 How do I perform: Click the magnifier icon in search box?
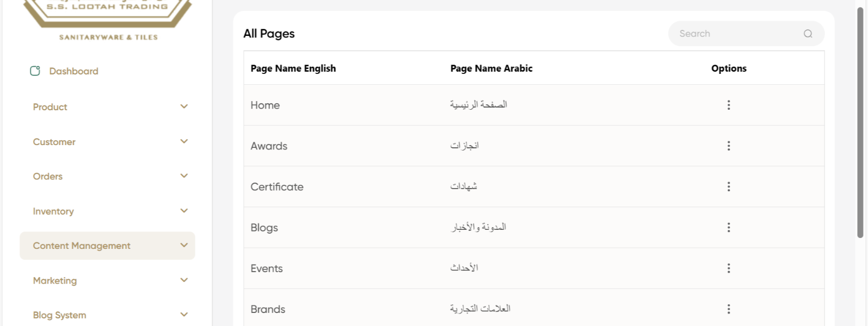coord(808,34)
